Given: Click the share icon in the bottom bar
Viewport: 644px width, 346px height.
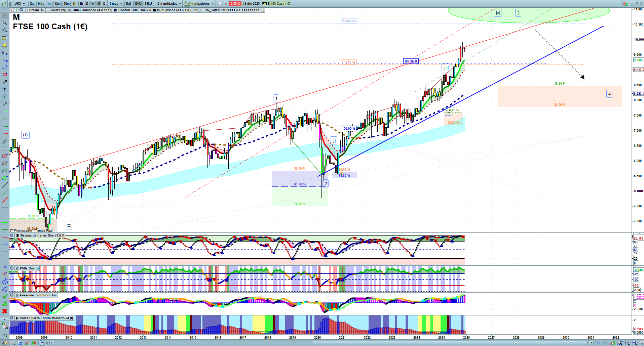Looking at the screenshot, I should [x=13, y=343].
